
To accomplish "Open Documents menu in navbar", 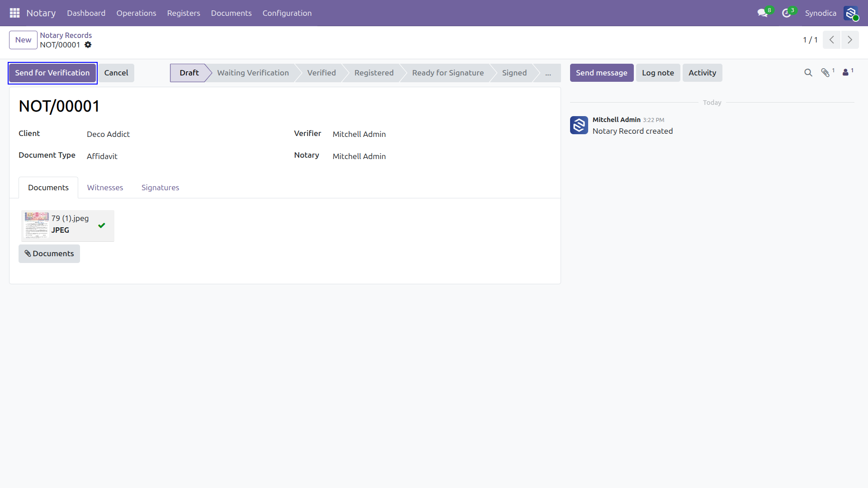I will pyautogui.click(x=231, y=13).
